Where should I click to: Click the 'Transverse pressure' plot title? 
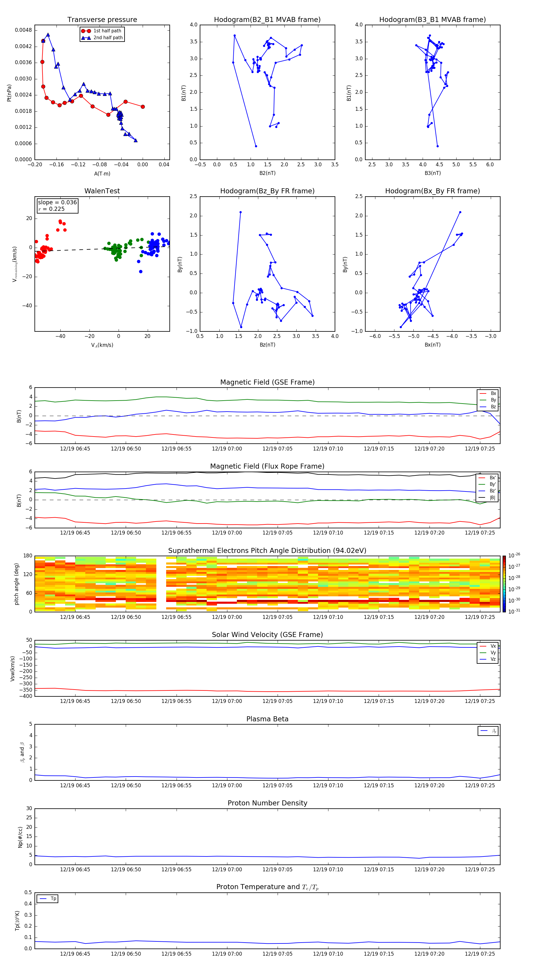coord(102,20)
